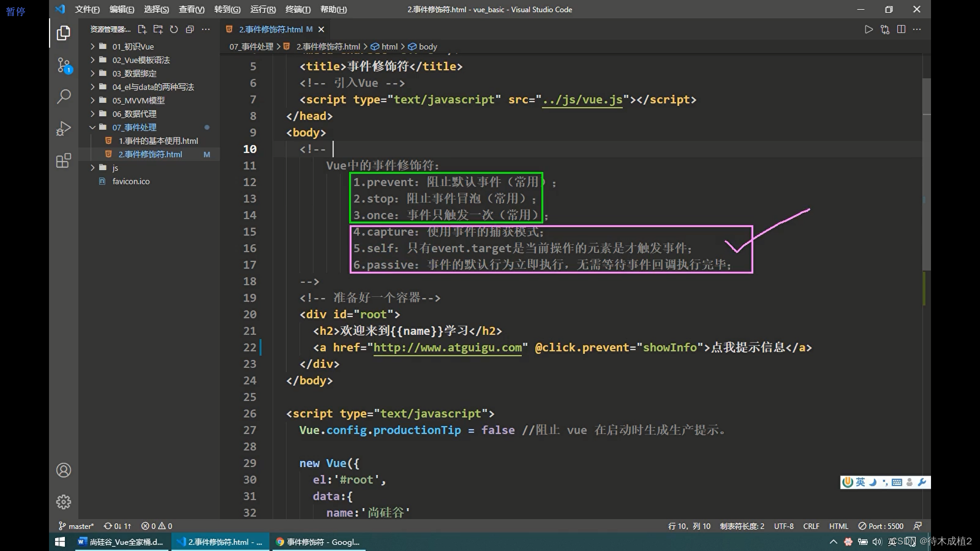980x551 pixels.
Task: Open the 查看(V) menu
Action: pos(192,9)
